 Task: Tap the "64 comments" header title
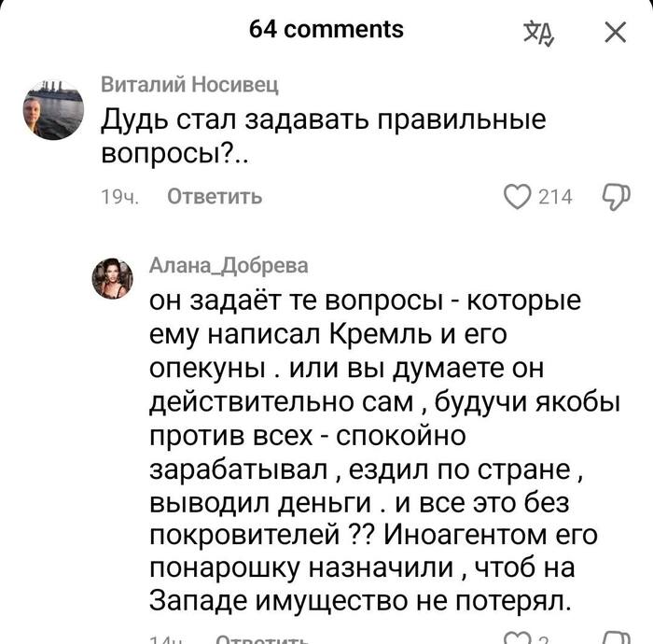click(326, 29)
